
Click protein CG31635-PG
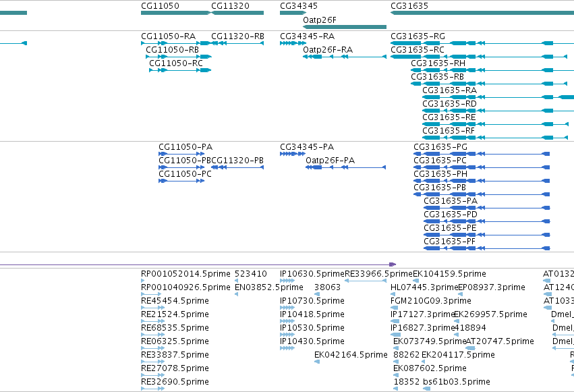[482, 154]
